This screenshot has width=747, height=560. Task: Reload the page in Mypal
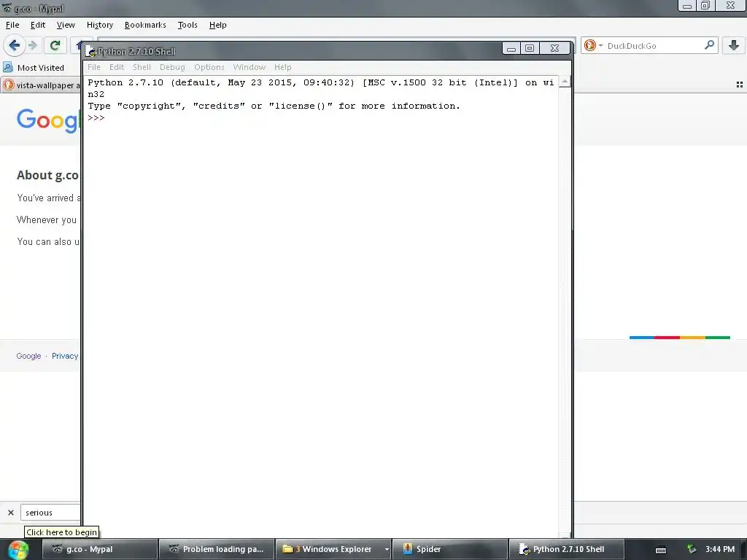point(55,45)
